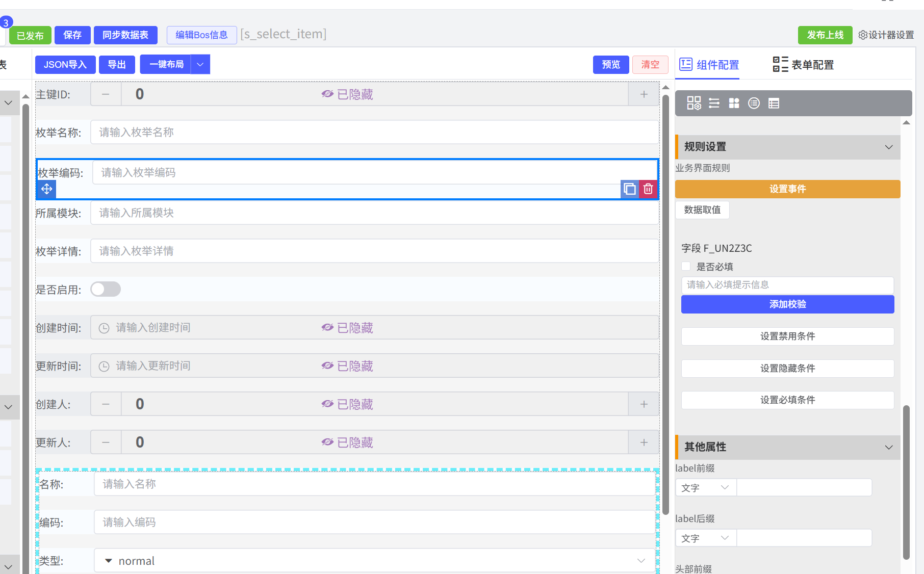
Task: Click the 导出 button
Action: click(117, 65)
